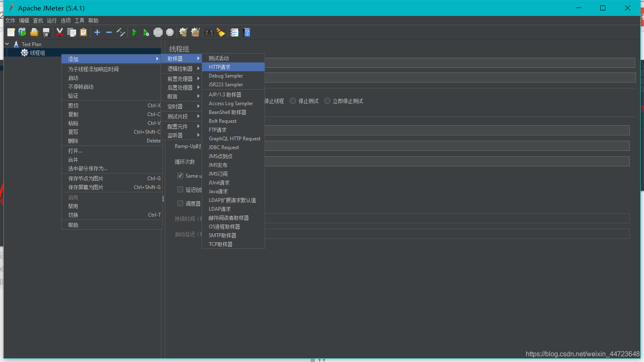Viewport: 644px width, 362px height.
Task: Choose JDBC Request menu item
Action: [x=233, y=147]
